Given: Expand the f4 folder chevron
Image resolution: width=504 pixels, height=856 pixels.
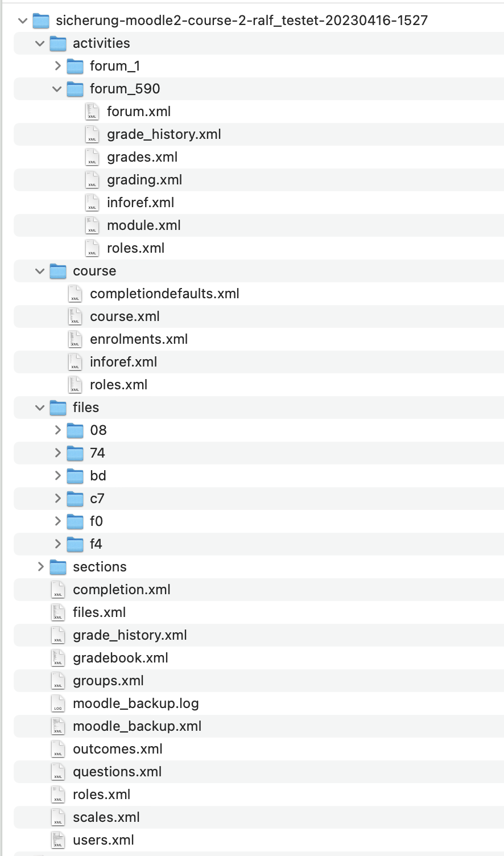Looking at the screenshot, I should coord(57,544).
